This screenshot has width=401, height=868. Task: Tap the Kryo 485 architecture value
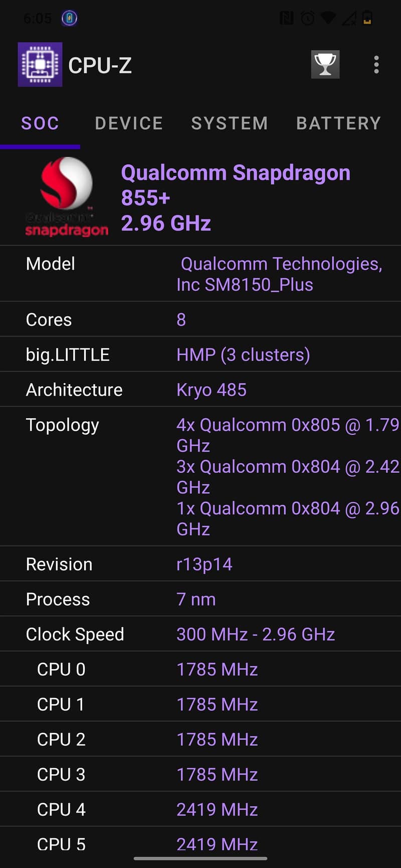tap(211, 389)
